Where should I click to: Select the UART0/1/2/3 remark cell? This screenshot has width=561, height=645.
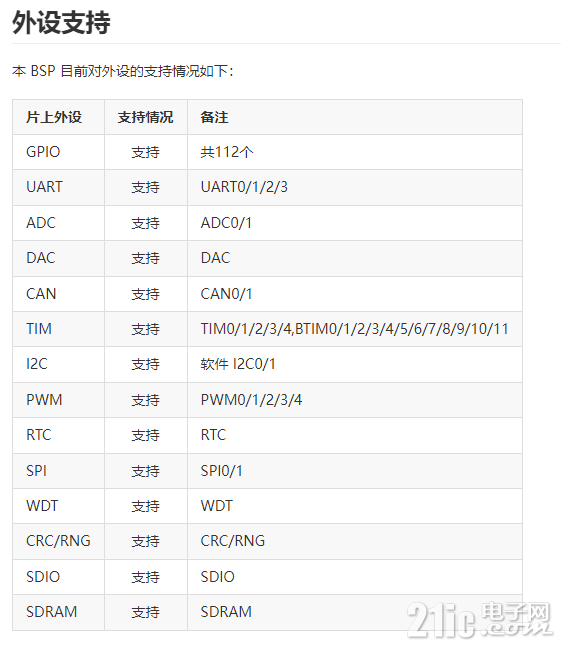(x=355, y=188)
